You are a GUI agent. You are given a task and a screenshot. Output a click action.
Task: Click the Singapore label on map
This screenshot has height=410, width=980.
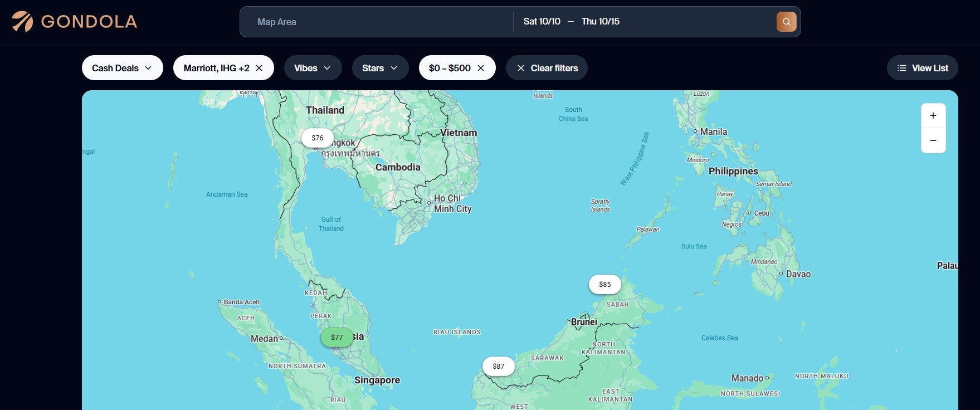377,380
